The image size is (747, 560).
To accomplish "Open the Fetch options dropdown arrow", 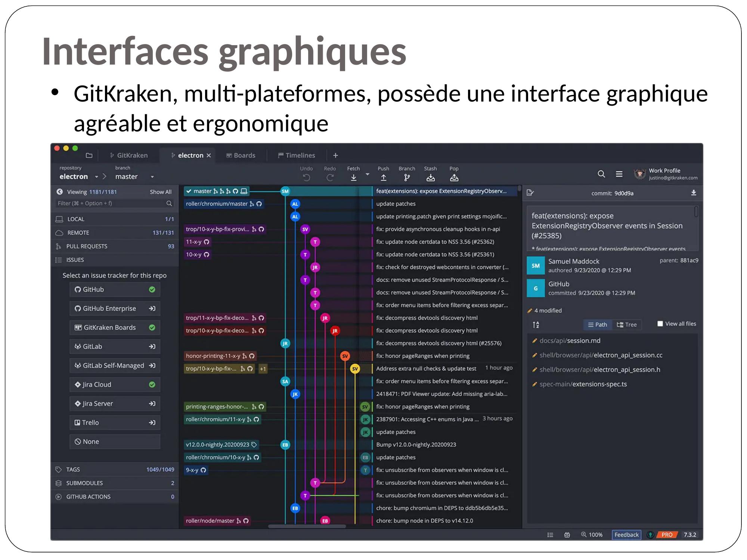I will [368, 174].
